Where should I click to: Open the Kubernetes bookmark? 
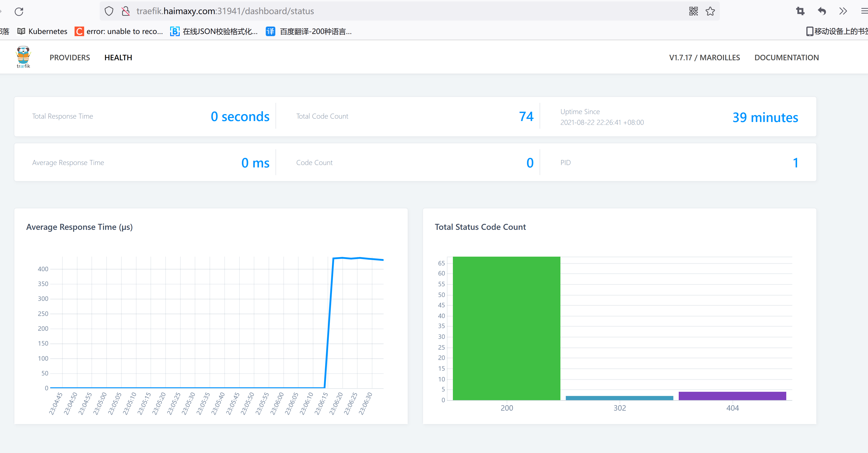pyautogui.click(x=43, y=31)
